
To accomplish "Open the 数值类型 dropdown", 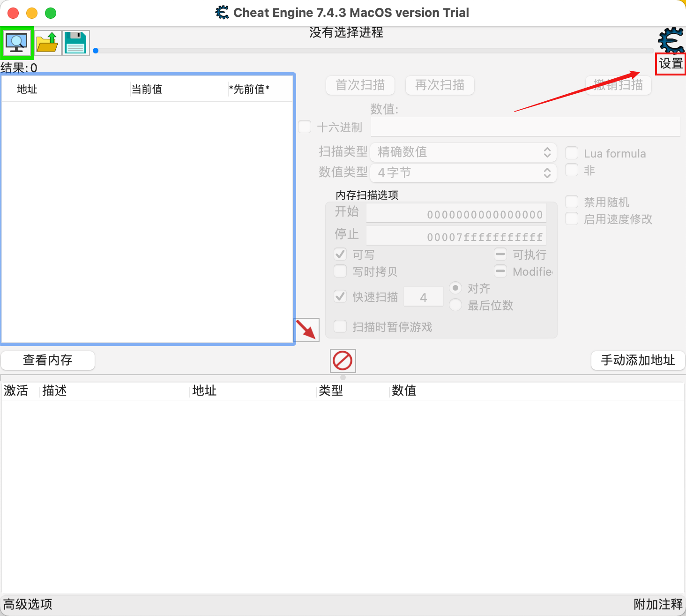I will tap(463, 173).
